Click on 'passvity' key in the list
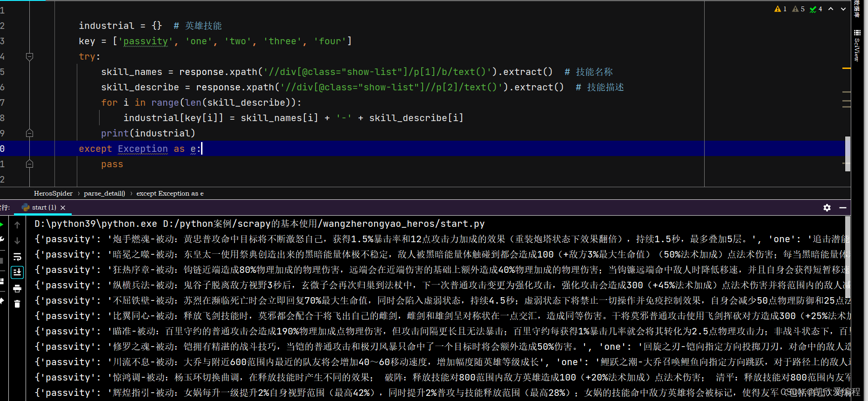The height and width of the screenshot is (401, 868). tap(146, 41)
